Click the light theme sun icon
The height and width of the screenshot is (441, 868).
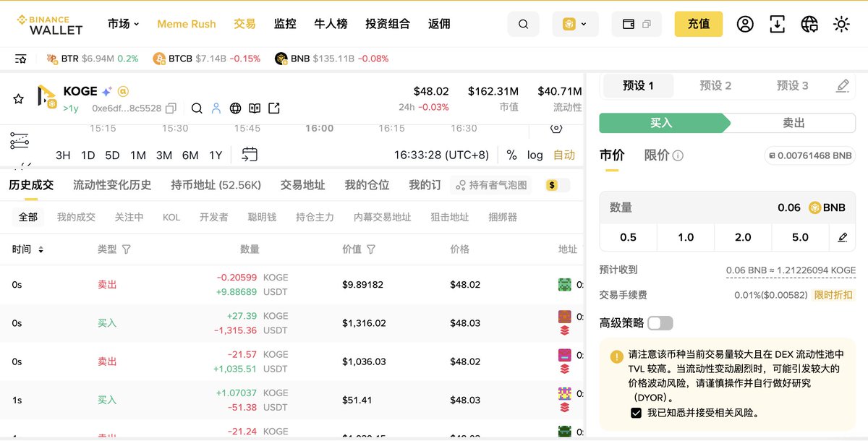pyautogui.click(x=841, y=25)
